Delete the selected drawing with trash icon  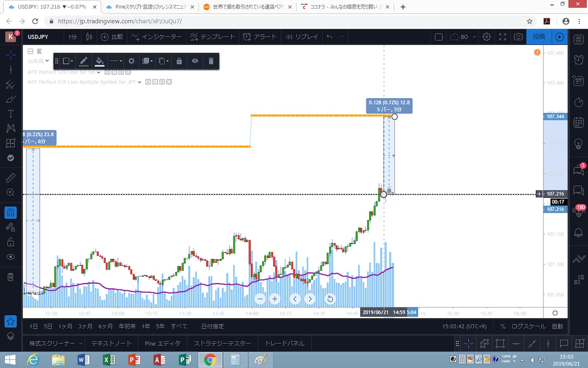click(x=211, y=61)
